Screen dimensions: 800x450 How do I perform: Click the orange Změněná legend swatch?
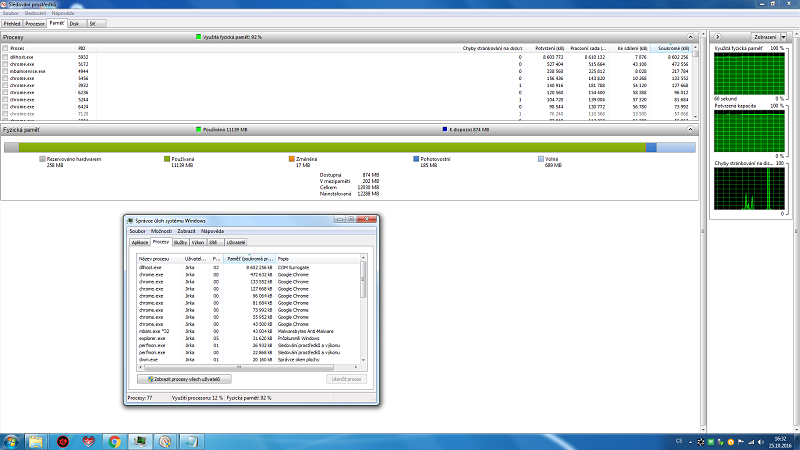click(x=292, y=159)
